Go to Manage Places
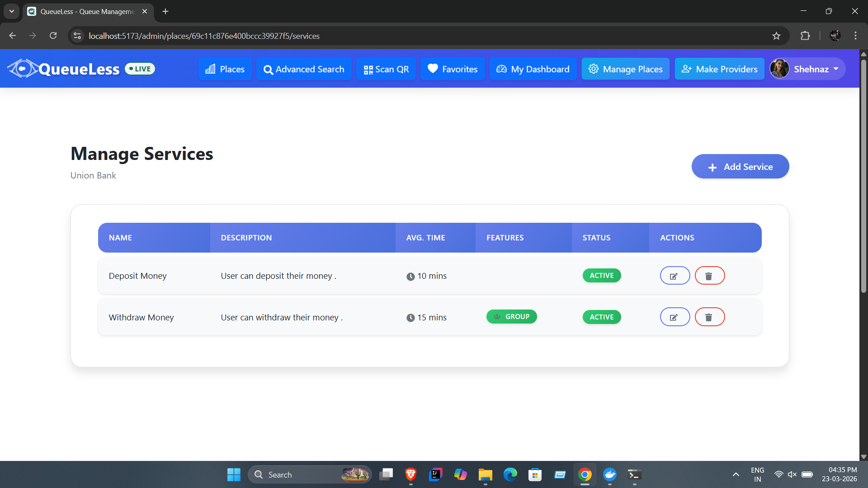This screenshot has height=488, width=868. pos(625,69)
